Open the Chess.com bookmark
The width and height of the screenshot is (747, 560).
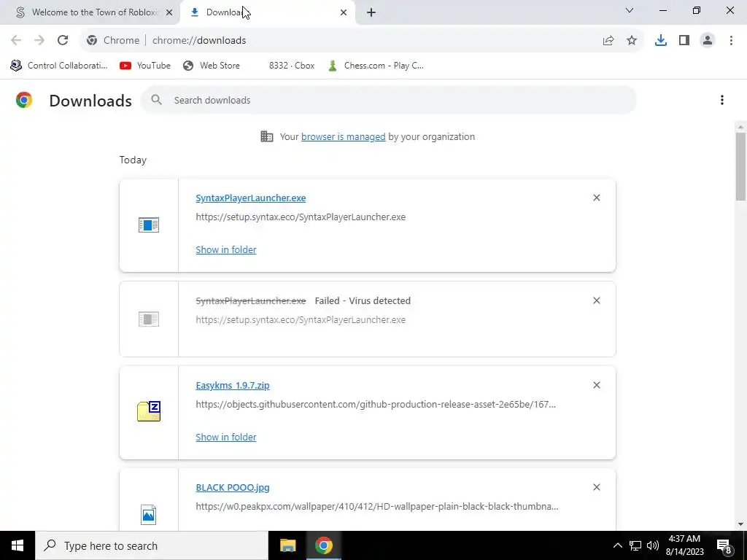(x=376, y=66)
